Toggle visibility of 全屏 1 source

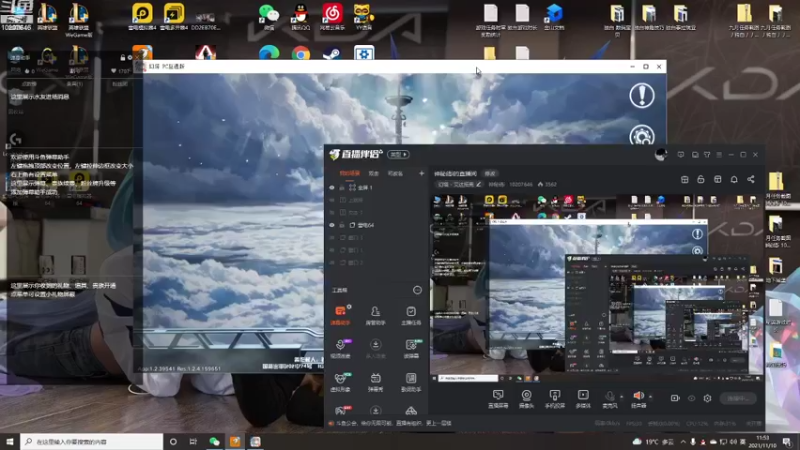point(332,188)
